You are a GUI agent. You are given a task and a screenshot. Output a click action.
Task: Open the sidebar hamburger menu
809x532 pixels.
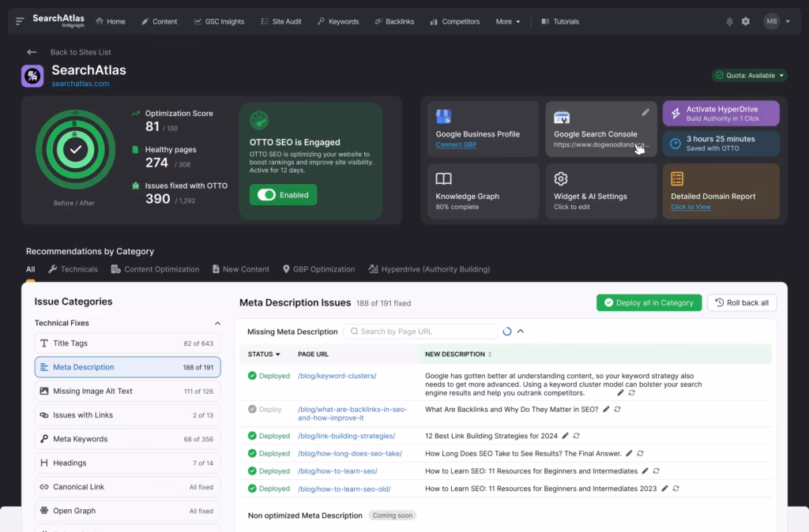[21, 21]
